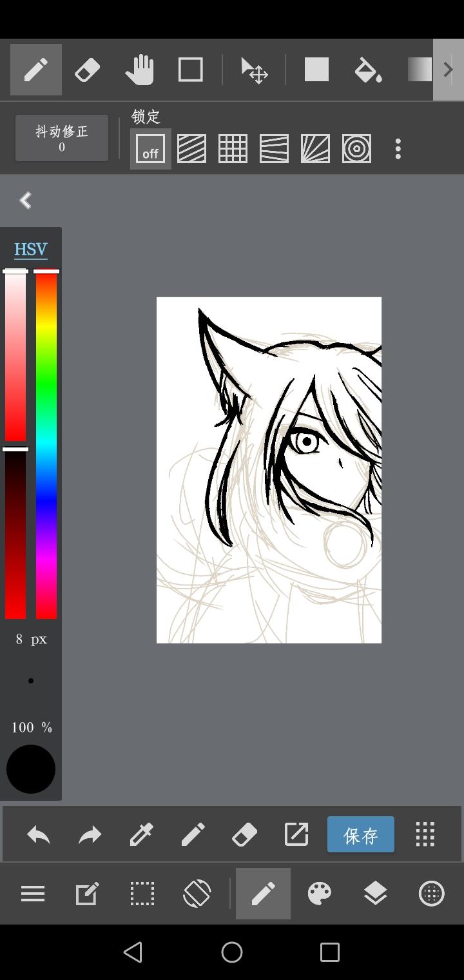The width and height of the screenshot is (464, 980).
Task: Pick a hue on rainbow slider
Action: pos(46,445)
